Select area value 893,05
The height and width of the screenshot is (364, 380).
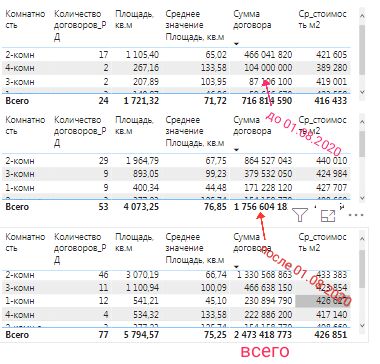(146, 174)
